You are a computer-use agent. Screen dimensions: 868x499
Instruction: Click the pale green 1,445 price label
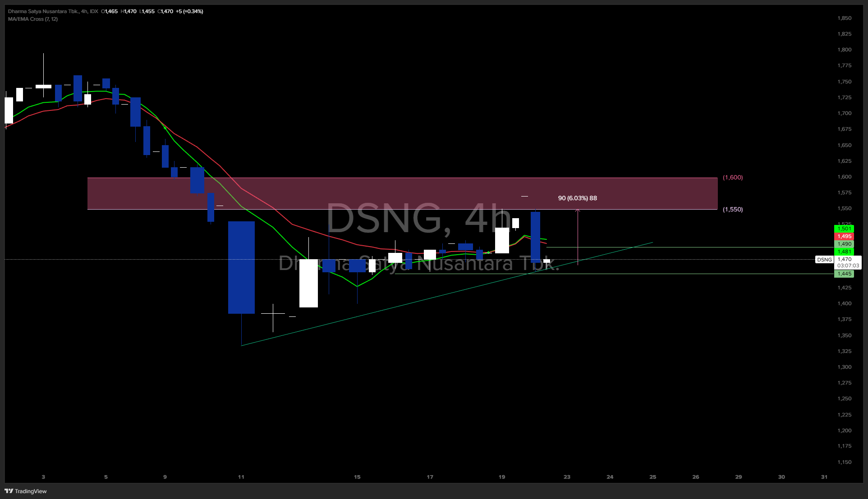tap(844, 274)
